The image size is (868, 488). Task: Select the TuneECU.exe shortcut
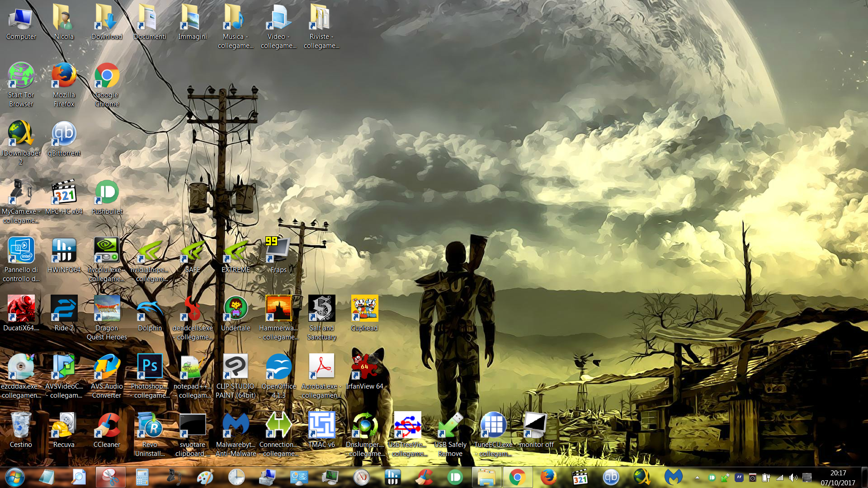(x=493, y=435)
